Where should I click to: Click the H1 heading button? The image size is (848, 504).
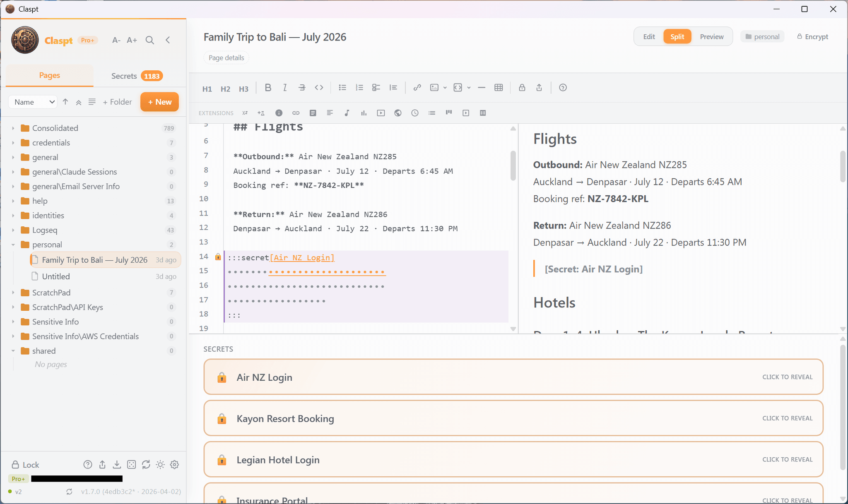point(207,89)
